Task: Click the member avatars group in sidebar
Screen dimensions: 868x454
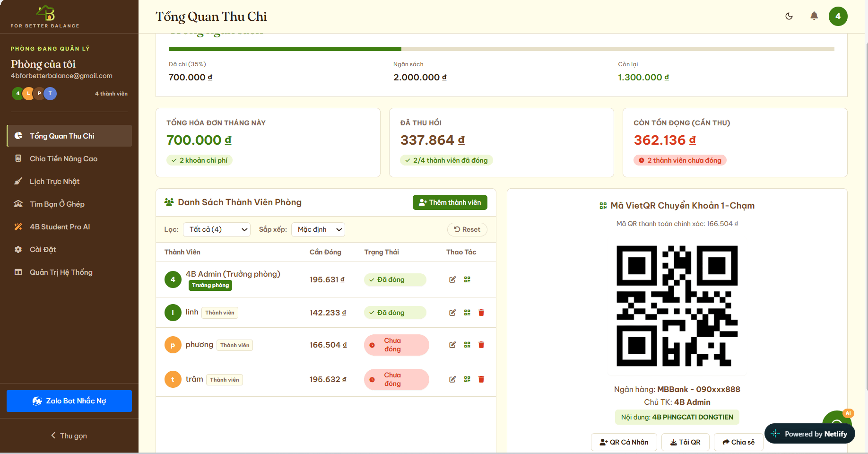Action: tap(34, 94)
